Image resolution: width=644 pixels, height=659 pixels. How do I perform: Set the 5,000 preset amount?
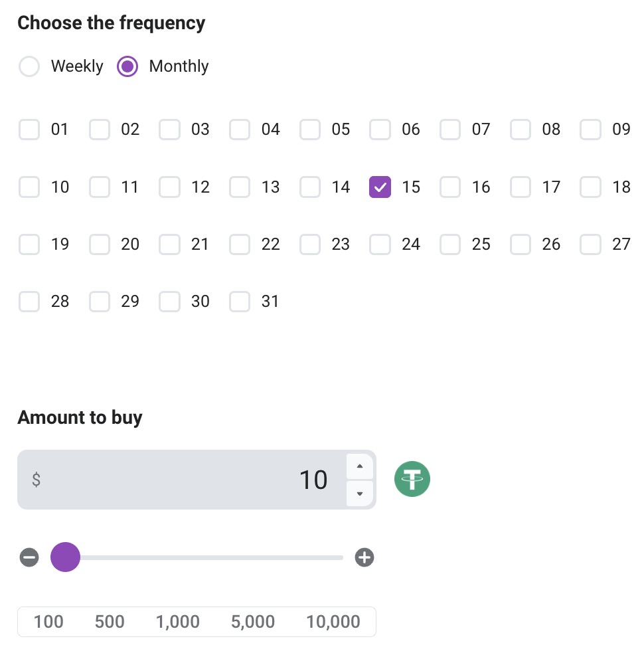click(253, 622)
